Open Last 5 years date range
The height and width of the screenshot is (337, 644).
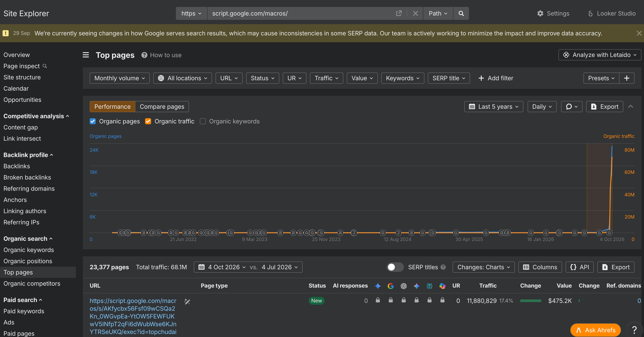494,107
